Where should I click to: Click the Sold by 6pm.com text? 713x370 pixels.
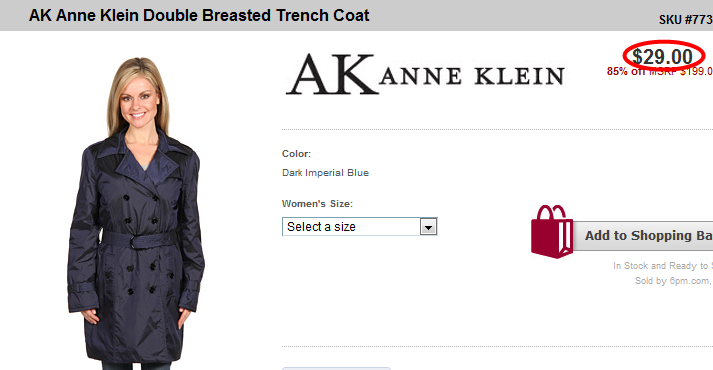[x=673, y=281]
